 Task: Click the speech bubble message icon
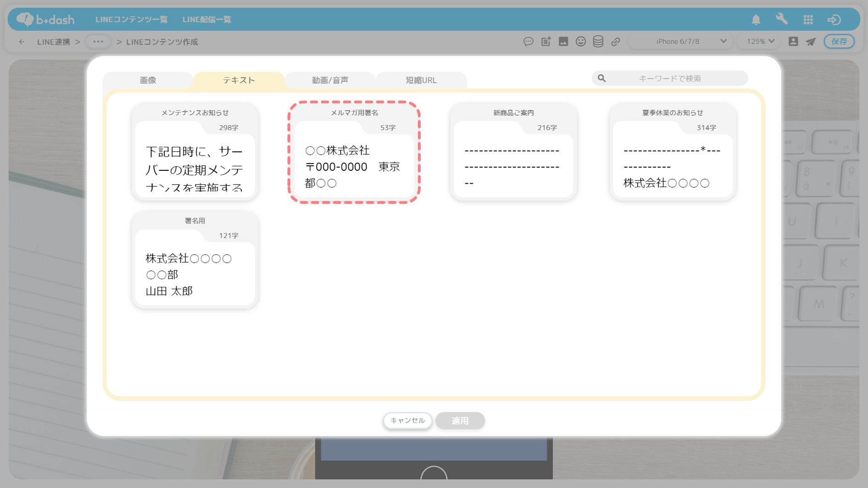tap(528, 41)
